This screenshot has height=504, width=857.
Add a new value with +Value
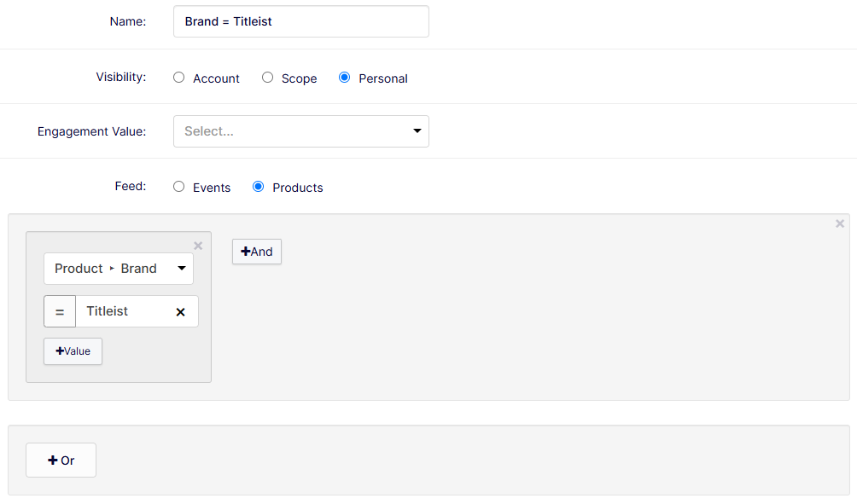click(73, 351)
